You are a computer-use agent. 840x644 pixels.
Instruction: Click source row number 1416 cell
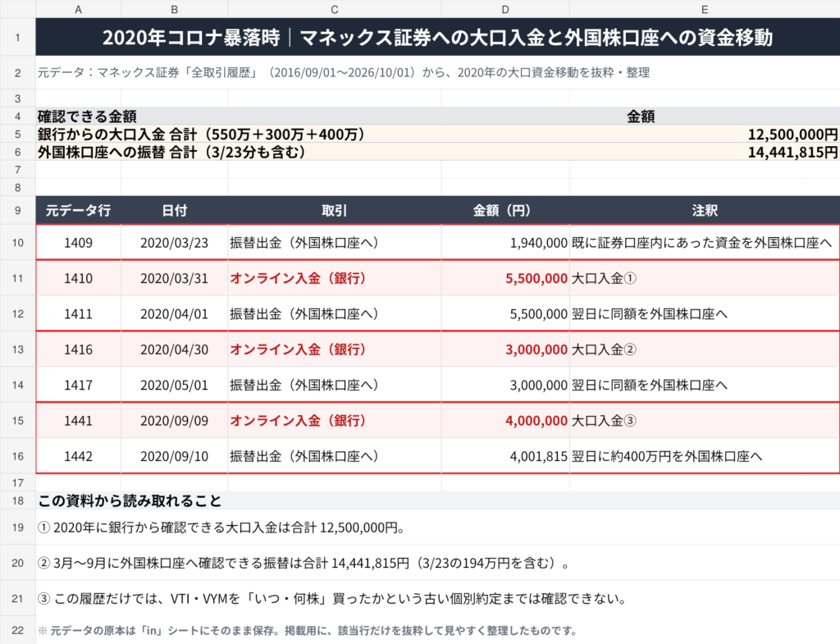click(78, 349)
